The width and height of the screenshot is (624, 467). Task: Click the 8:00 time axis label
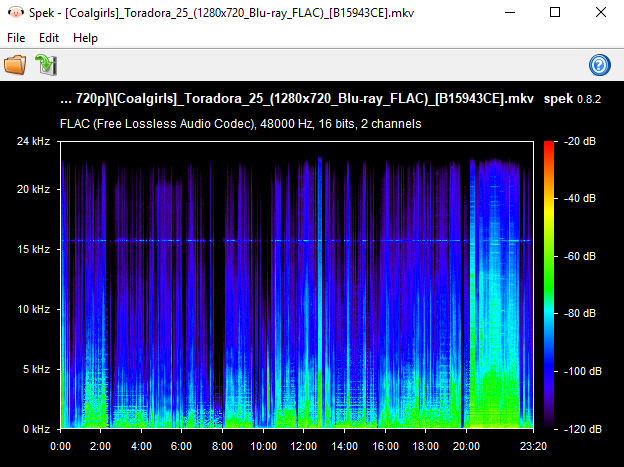point(222,446)
